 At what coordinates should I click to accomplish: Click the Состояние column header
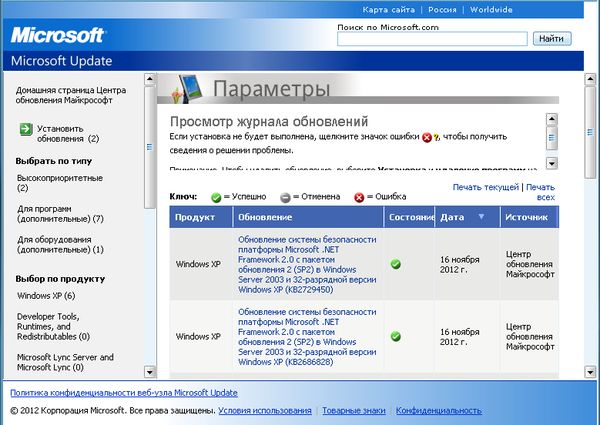tap(409, 217)
